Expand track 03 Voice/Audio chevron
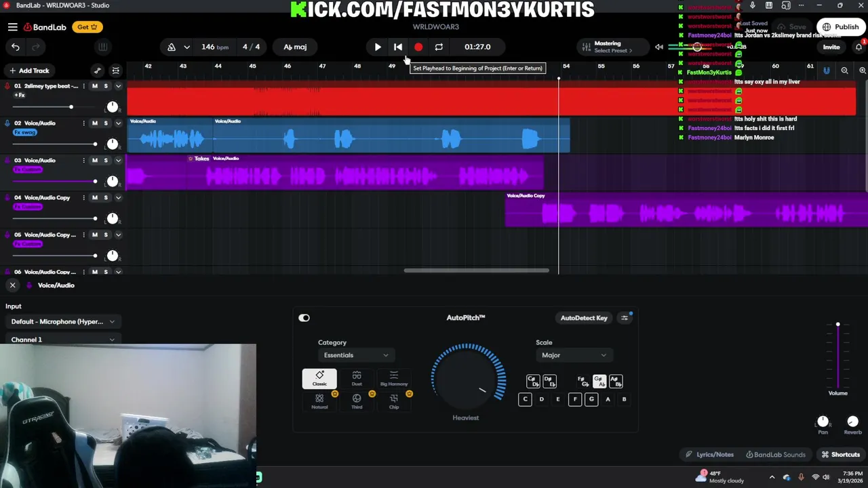The height and width of the screenshot is (488, 868). (118, 161)
